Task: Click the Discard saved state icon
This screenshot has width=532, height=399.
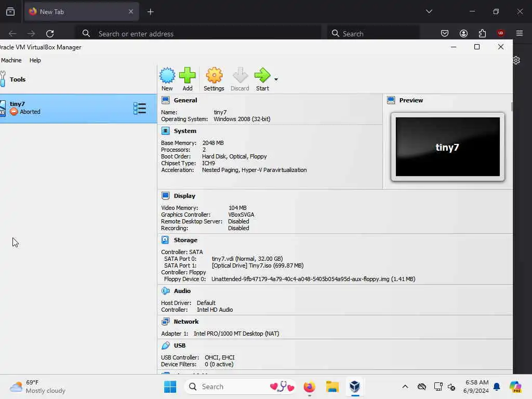Action: pos(240,75)
